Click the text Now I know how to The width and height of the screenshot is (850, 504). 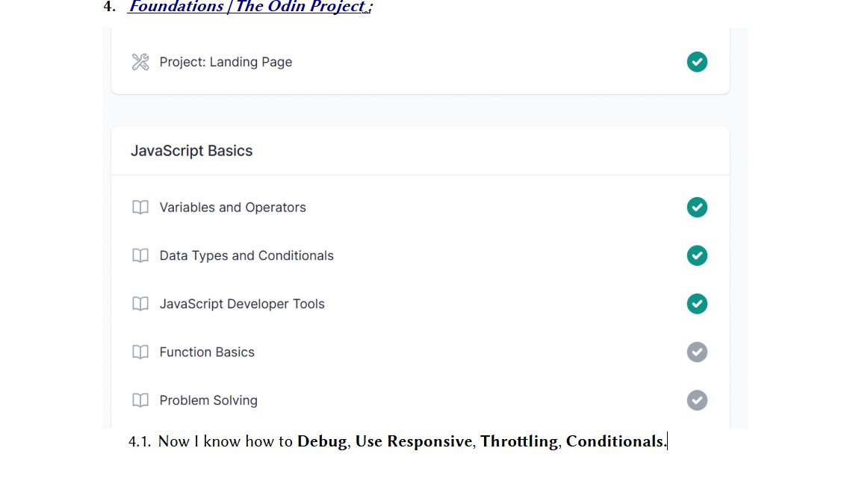coord(225,441)
